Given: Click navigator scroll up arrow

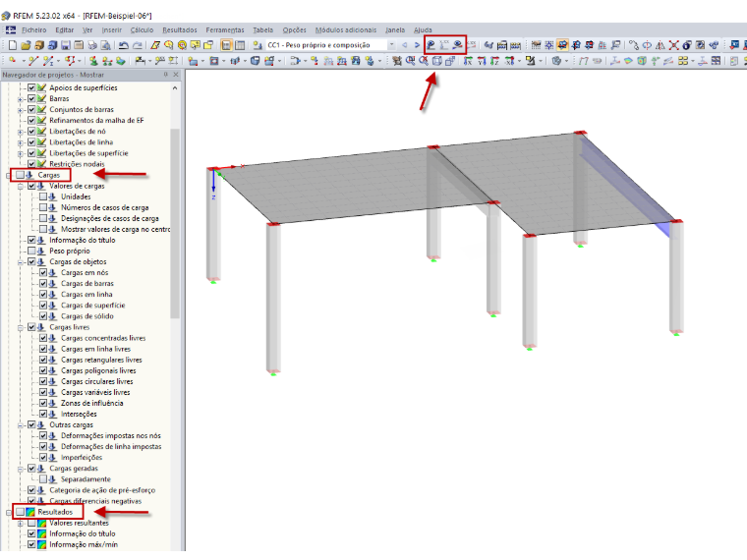Looking at the screenshot, I should (175, 88).
